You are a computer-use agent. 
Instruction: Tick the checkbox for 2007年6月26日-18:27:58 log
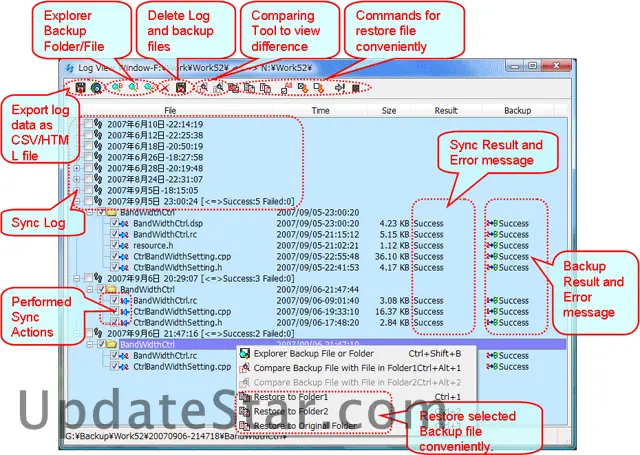pos(89,157)
